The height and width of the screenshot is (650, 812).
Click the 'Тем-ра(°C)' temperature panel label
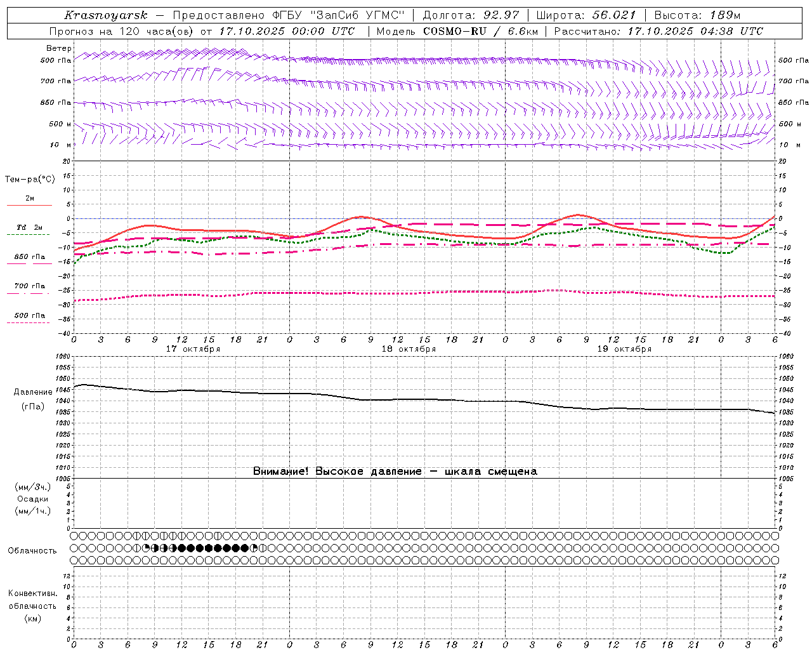click(x=30, y=179)
